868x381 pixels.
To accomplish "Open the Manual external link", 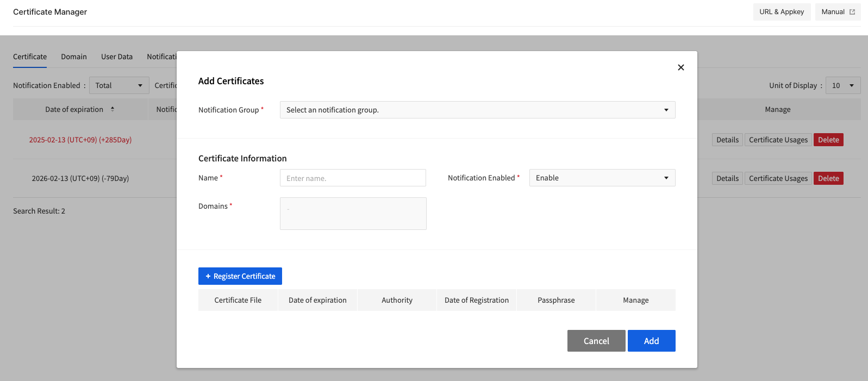I will point(837,12).
